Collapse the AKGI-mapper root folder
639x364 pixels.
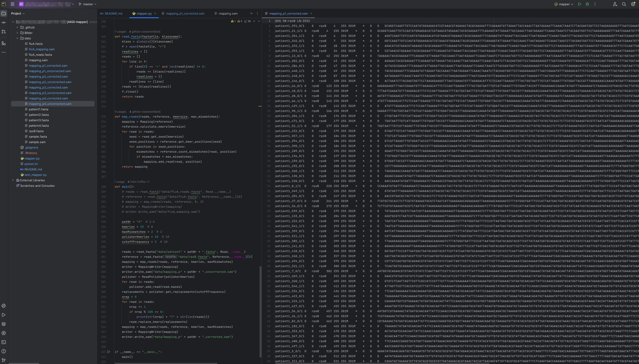(13, 22)
